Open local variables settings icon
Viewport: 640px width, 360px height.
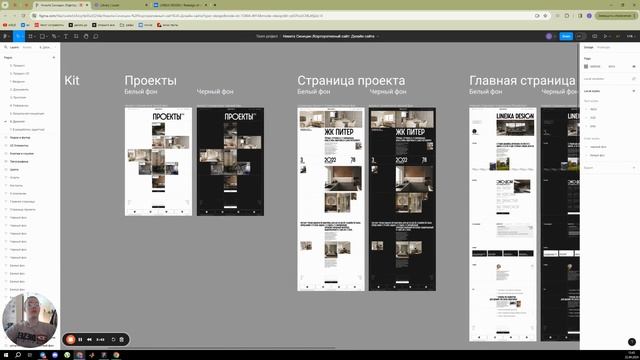pyautogui.click(x=634, y=79)
